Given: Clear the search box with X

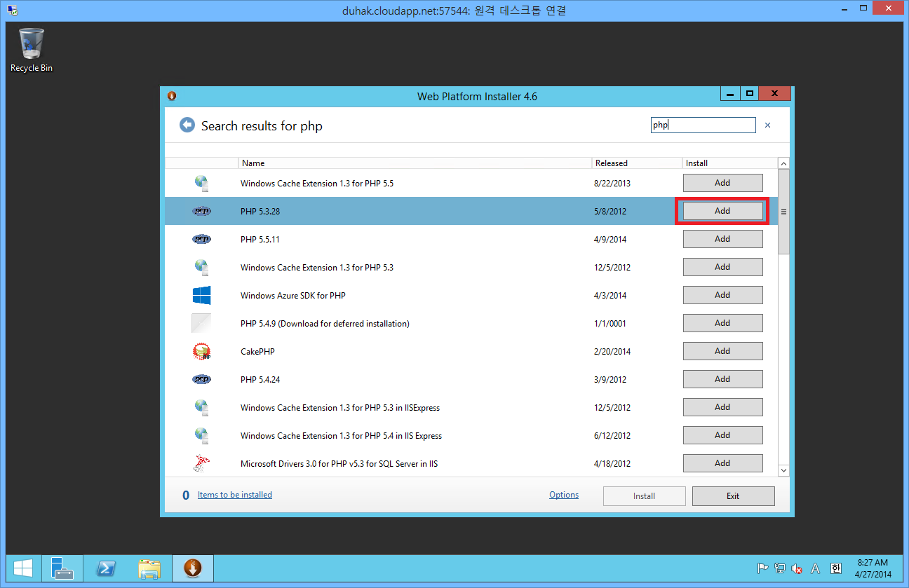Looking at the screenshot, I should coord(767,125).
